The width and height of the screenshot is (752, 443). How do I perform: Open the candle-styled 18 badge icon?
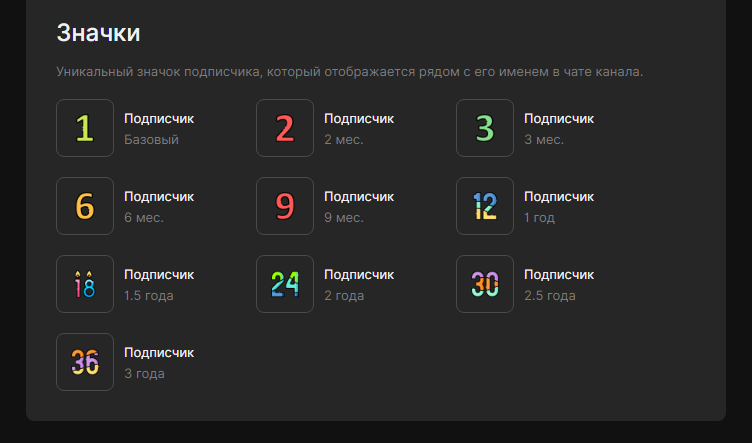[x=85, y=284]
